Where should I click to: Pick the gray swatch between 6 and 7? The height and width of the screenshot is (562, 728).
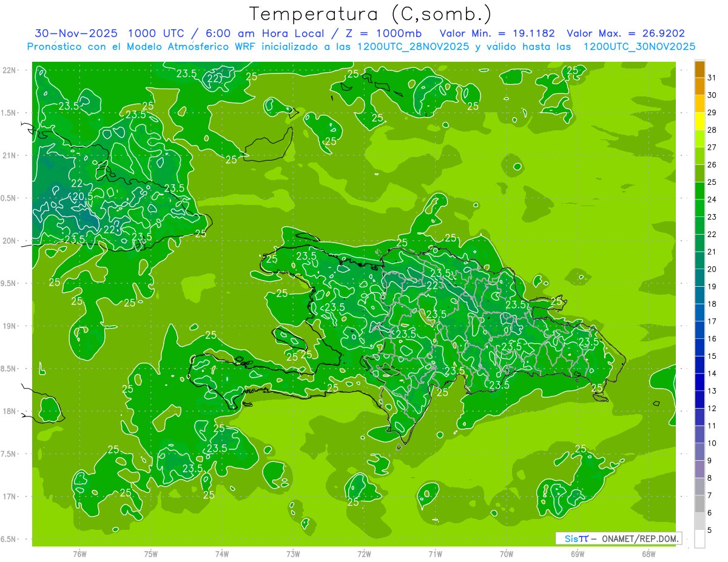point(699,504)
